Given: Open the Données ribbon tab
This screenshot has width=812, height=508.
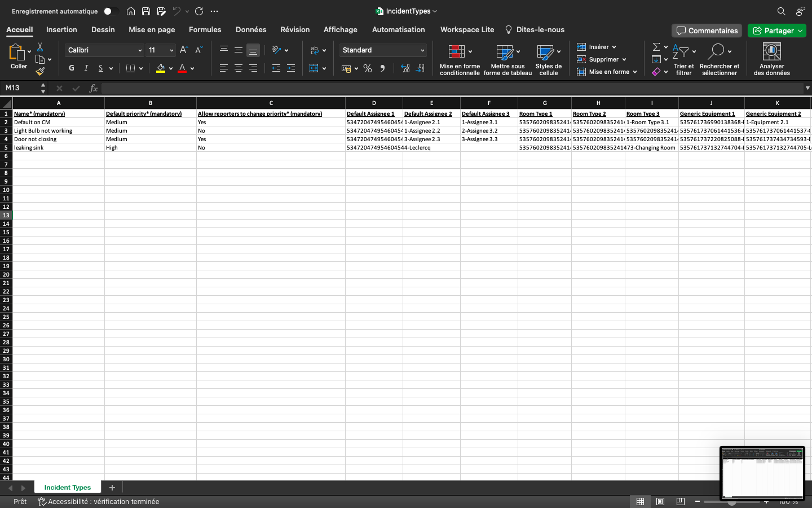Looking at the screenshot, I should click(x=251, y=30).
